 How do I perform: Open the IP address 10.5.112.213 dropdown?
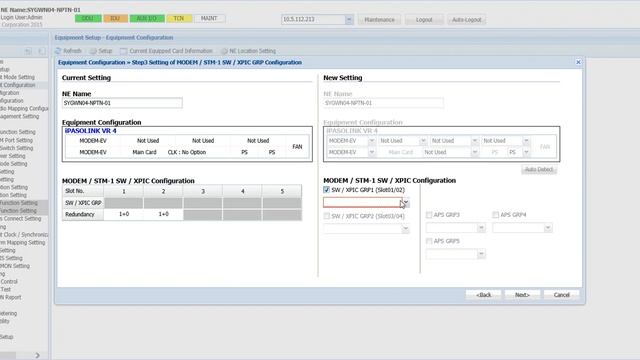pyautogui.click(x=349, y=19)
